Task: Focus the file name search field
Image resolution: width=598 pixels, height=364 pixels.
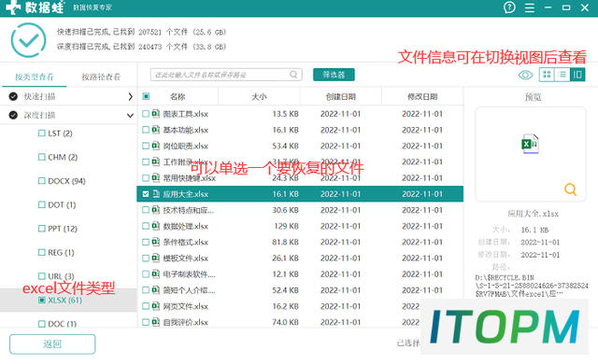Action: tap(226, 75)
